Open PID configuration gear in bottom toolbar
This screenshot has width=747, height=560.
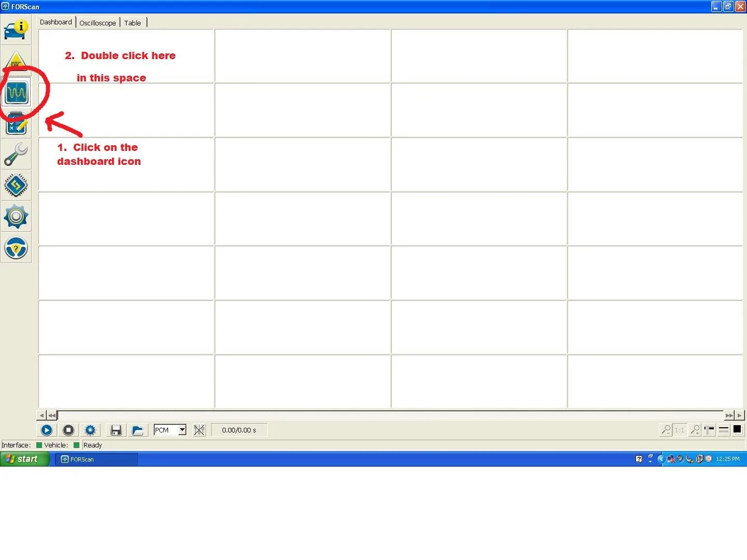90,430
